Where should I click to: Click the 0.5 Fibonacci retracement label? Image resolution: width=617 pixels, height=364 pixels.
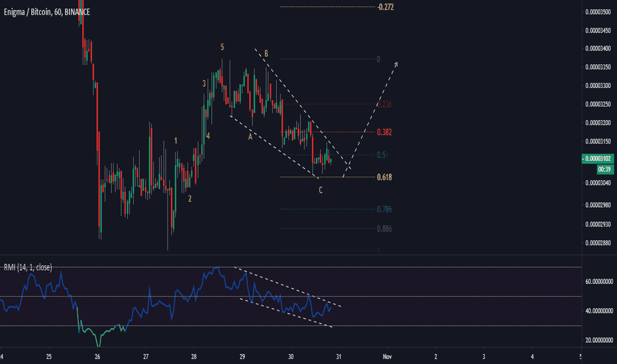tap(381, 155)
